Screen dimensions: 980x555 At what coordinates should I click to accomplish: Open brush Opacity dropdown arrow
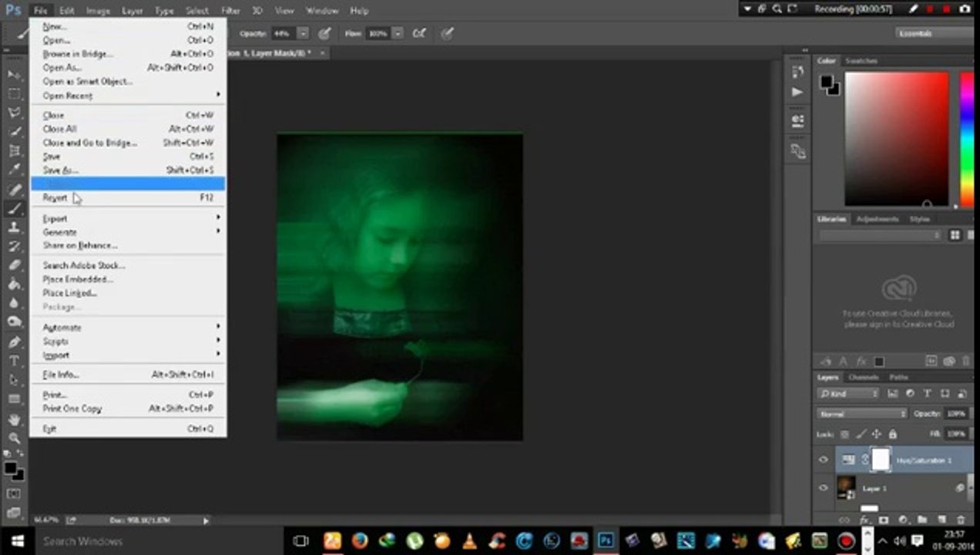tap(303, 33)
